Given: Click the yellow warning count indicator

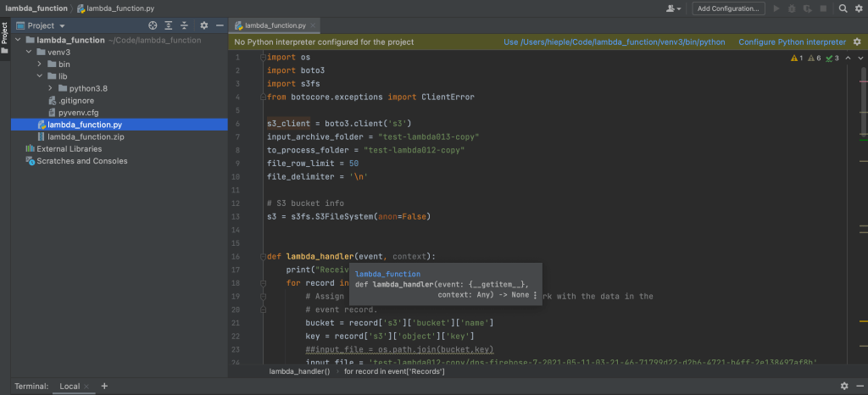Looking at the screenshot, I should point(796,58).
